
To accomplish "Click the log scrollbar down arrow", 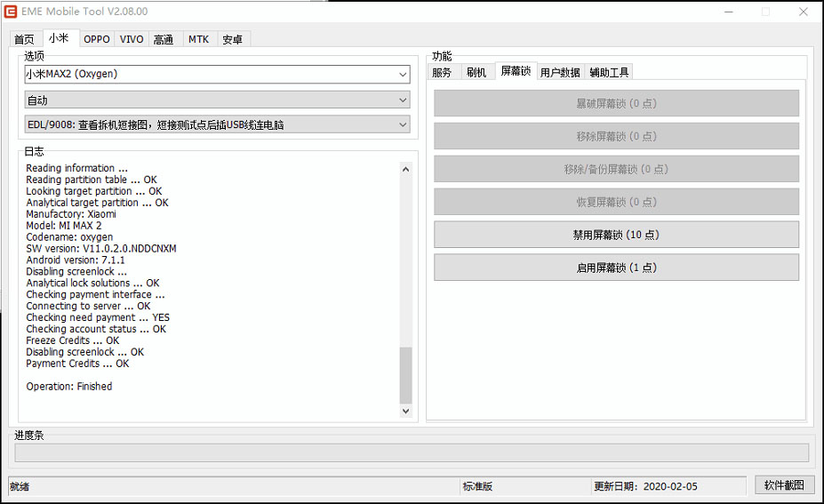I will click(405, 411).
